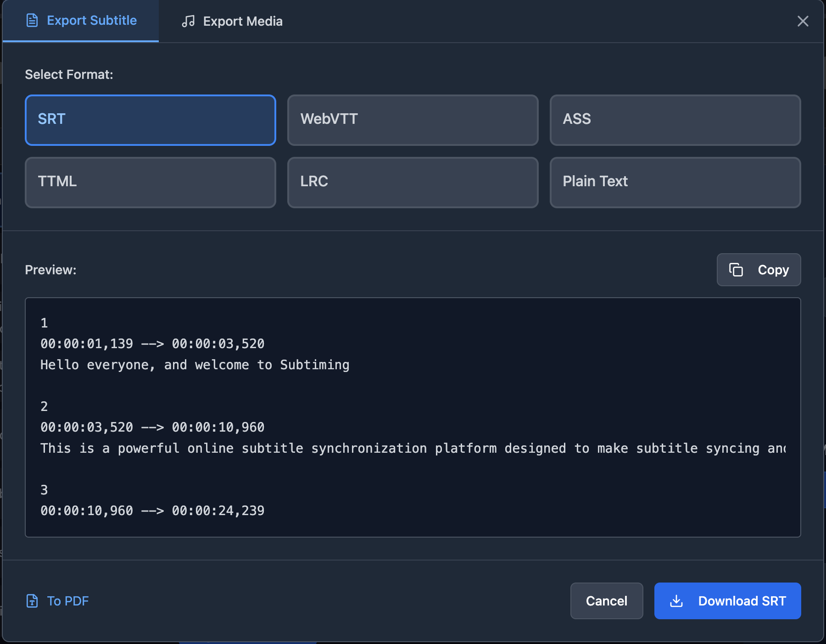Copy the subtitle preview text
The width and height of the screenshot is (826, 644).
(758, 270)
